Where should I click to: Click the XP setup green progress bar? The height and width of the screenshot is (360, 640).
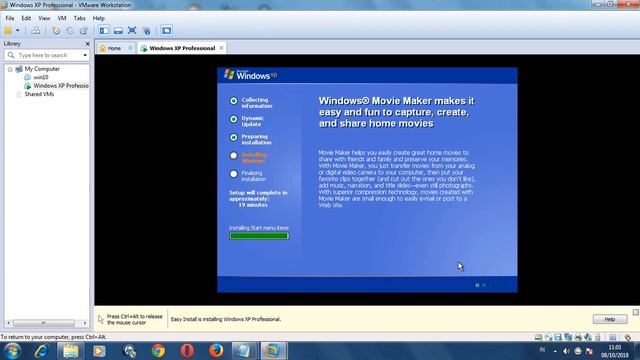259,236
